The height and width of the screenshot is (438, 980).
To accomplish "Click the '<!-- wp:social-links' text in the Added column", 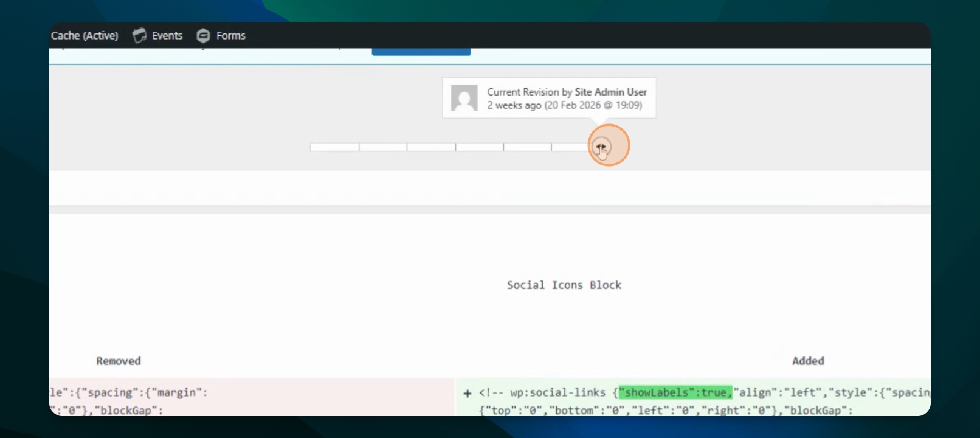I will 542,392.
